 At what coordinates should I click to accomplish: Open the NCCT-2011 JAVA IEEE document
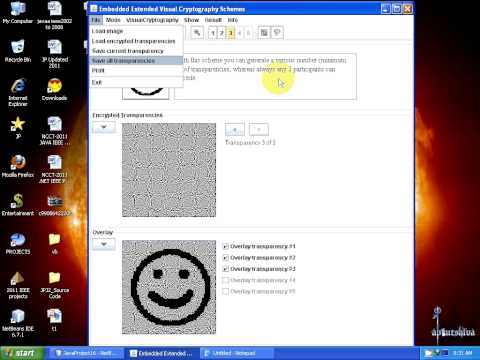(54, 131)
